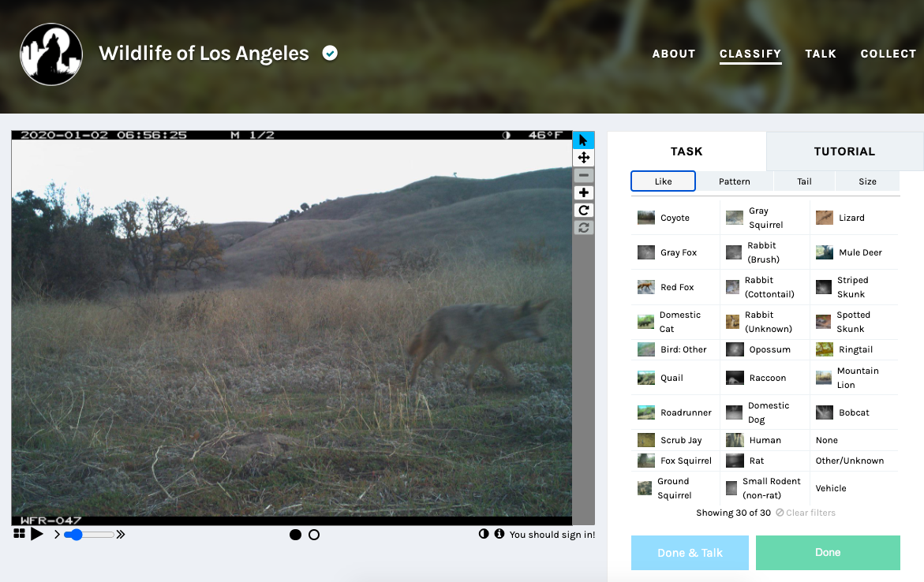Viewport: 924px width, 582px height.
Task: Select the pointer annotate tool
Action: [x=583, y=140]
